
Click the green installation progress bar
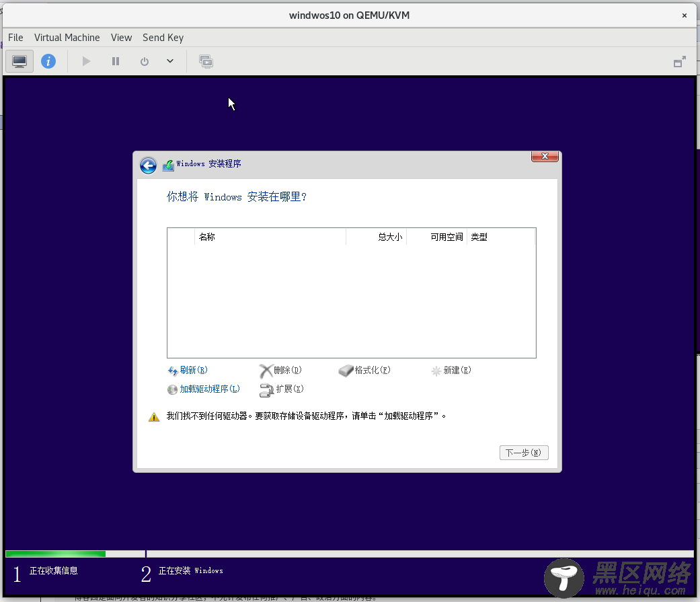point(55,554)
